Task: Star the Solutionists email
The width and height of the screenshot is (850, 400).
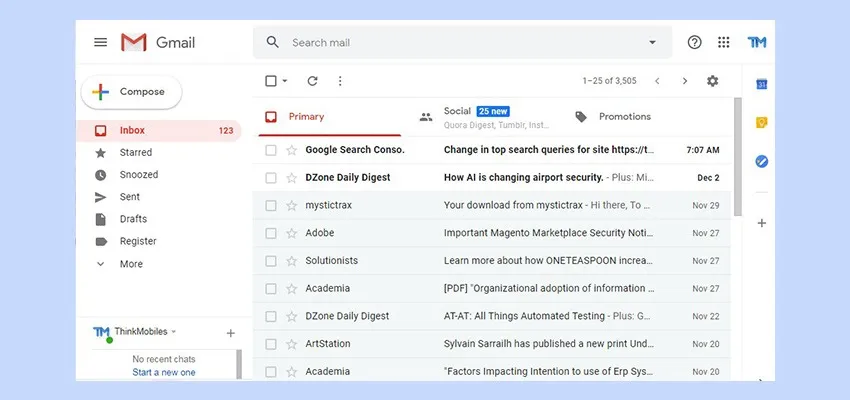Action: click(292, 261)
